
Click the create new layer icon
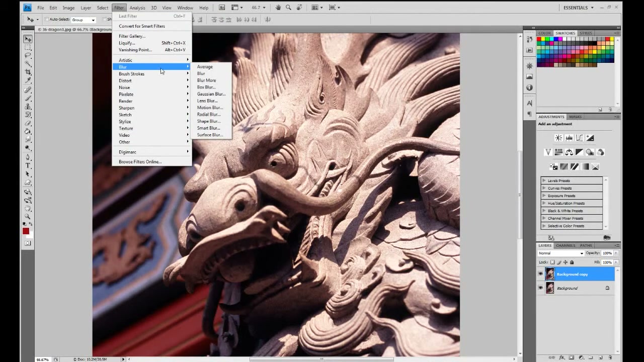click(601, 357)
